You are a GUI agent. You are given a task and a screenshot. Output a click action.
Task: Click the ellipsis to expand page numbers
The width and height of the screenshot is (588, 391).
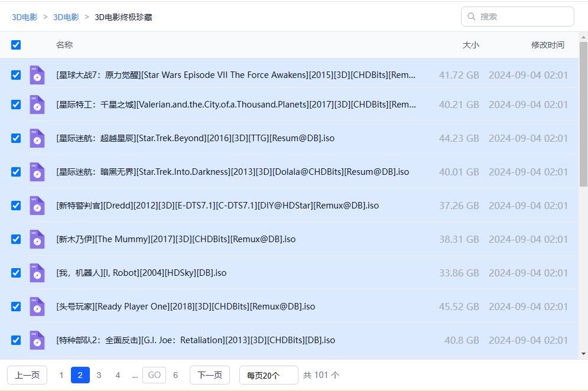(135, 375)
